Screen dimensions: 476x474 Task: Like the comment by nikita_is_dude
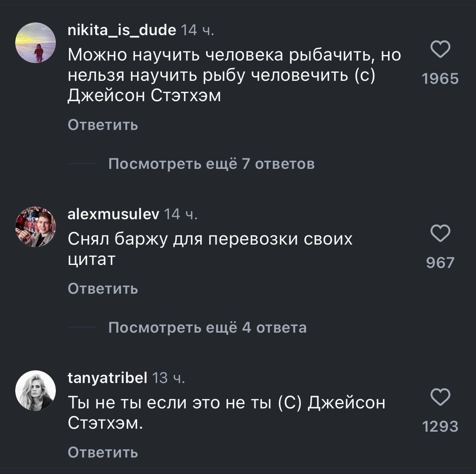point(440,50)
